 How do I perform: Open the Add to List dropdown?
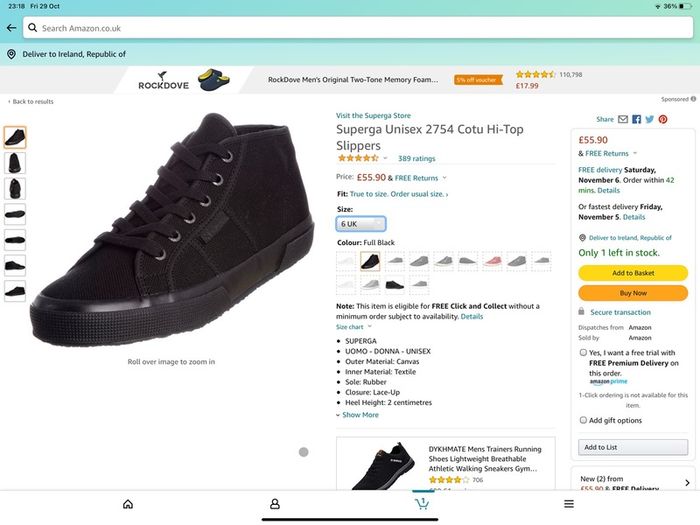633,447
